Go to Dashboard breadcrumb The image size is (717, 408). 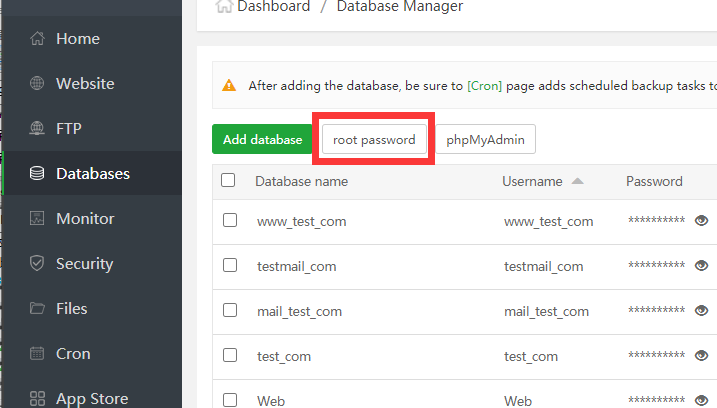[272, 6]
